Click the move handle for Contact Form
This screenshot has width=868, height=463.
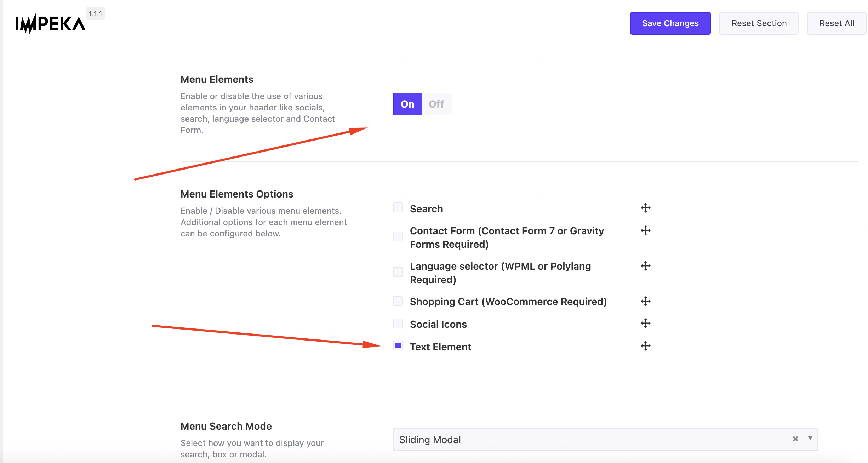[646, 230]
